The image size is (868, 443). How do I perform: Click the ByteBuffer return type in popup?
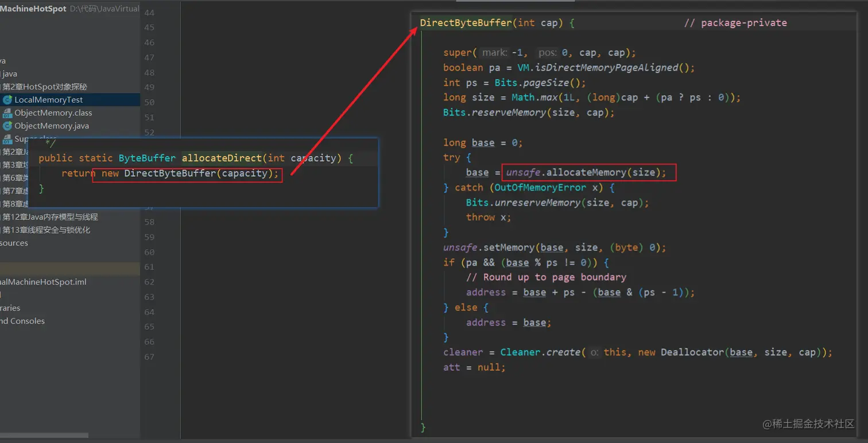tap(147, 158)
